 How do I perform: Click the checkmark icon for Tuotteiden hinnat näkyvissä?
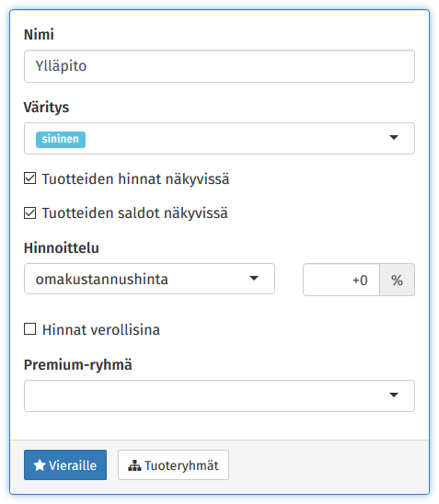click(29, 178)
